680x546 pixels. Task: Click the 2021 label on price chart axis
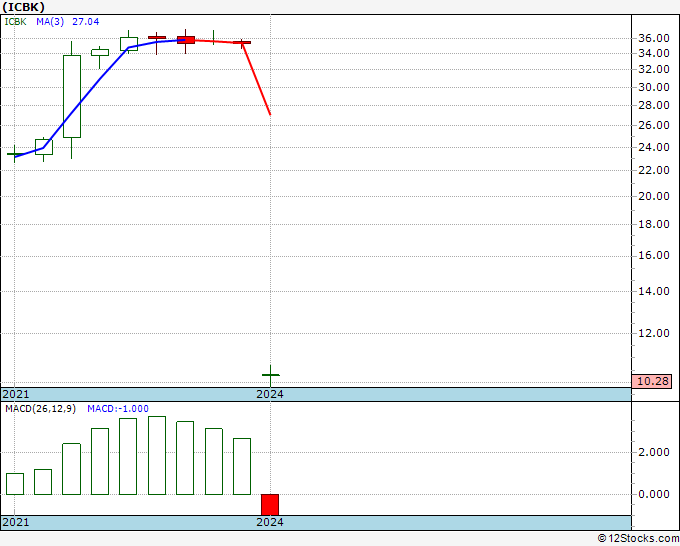coord(16,394)
